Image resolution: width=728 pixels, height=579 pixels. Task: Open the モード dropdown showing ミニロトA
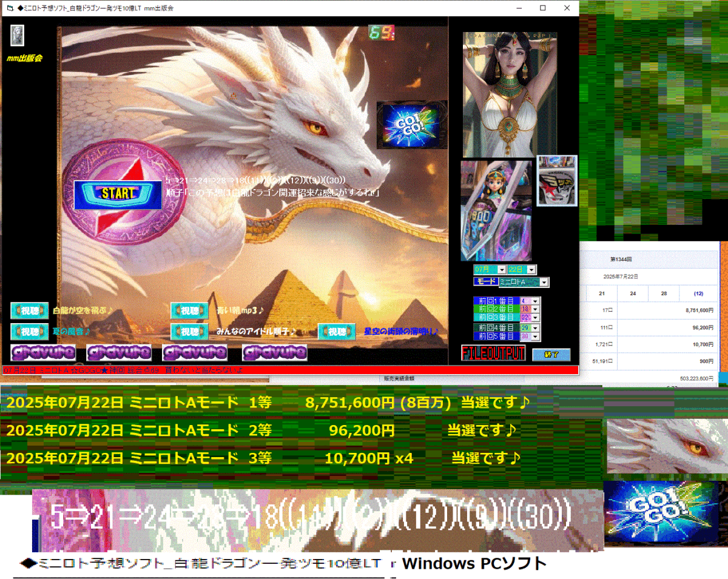544,282
